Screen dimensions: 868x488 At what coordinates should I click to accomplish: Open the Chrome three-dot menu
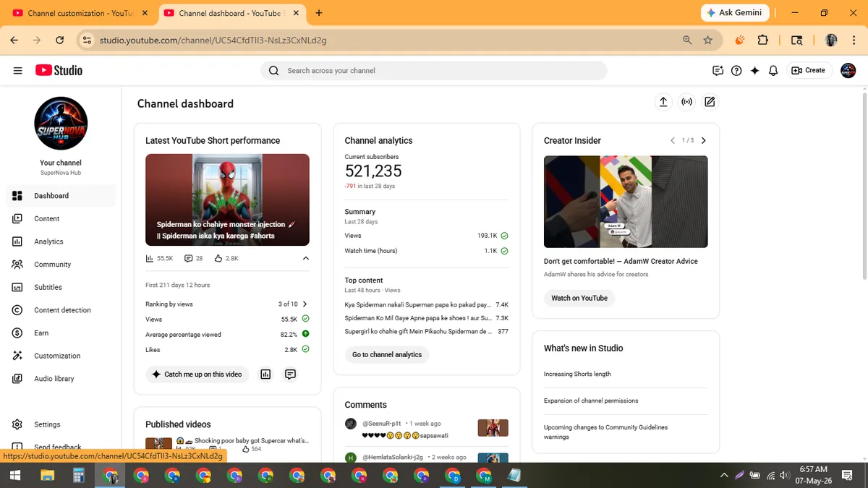(854, 40)
